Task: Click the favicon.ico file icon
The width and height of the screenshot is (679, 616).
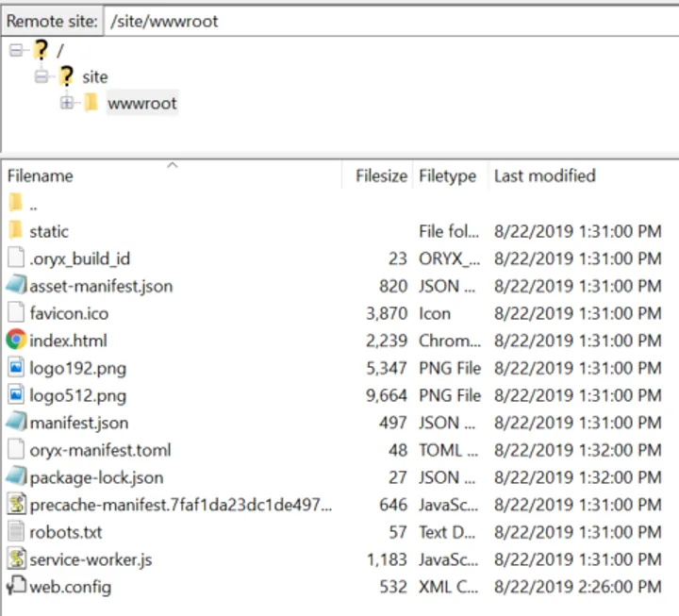Action: click(16, 312)
